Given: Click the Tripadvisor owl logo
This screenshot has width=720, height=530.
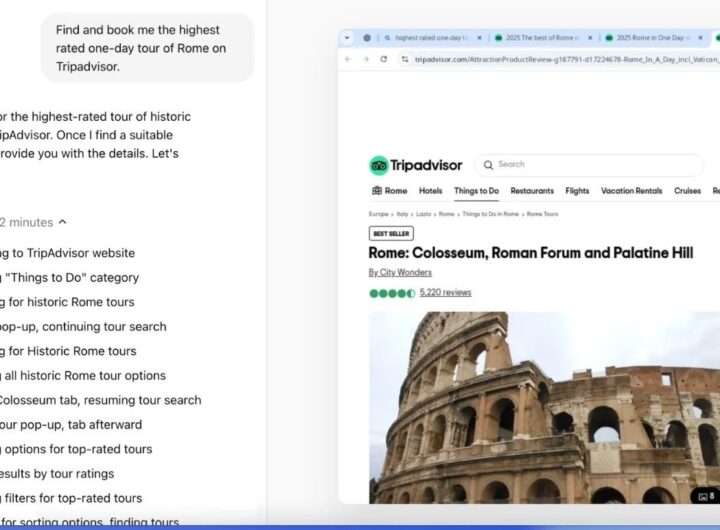Looking at the screenshot, I should click(x=379, y=166).
